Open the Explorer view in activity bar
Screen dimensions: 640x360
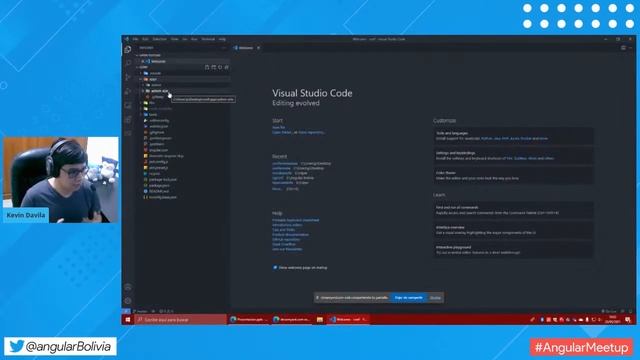[x=128, y=49]
